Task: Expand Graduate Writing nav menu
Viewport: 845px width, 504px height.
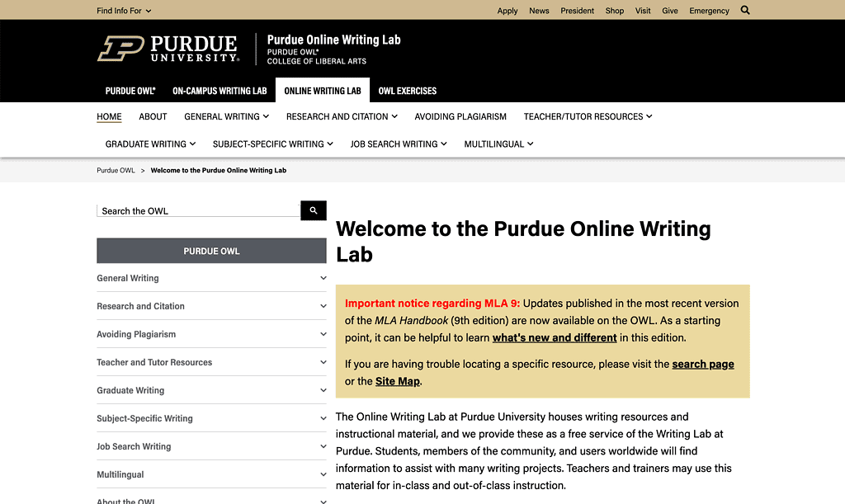Action: tap(150, 144)
